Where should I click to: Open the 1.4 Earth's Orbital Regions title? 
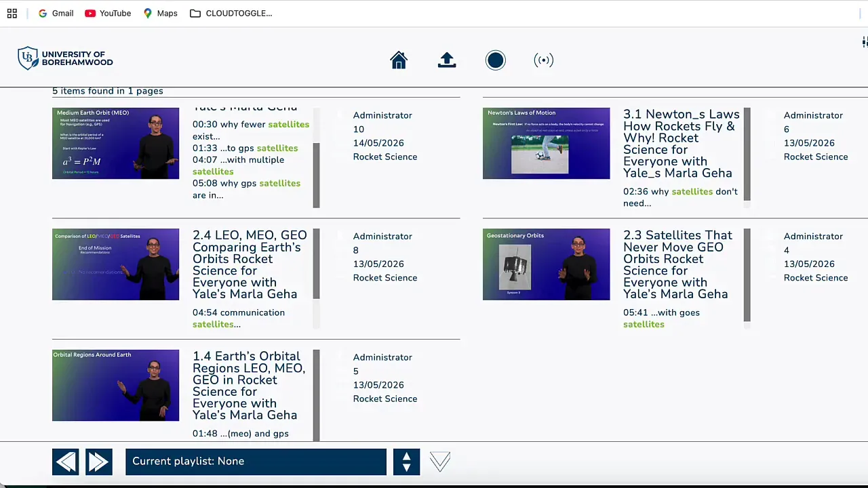[249, 386]
